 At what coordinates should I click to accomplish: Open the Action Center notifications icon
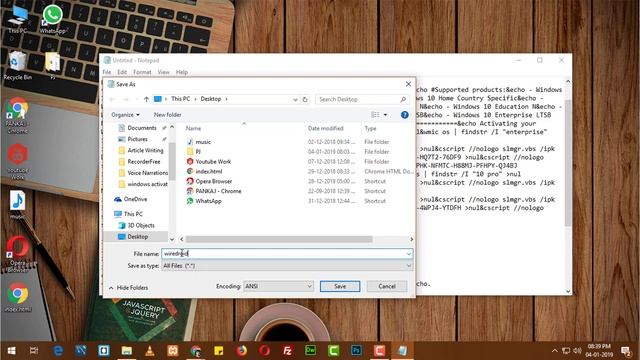pos(626,351)
